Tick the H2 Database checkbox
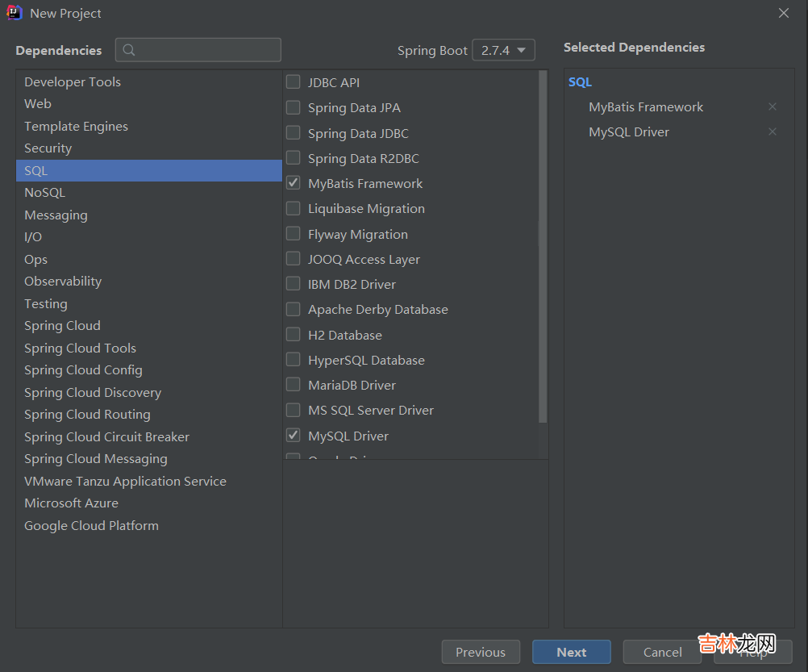This screenshot has width=808, height=672. coord(294,335)
